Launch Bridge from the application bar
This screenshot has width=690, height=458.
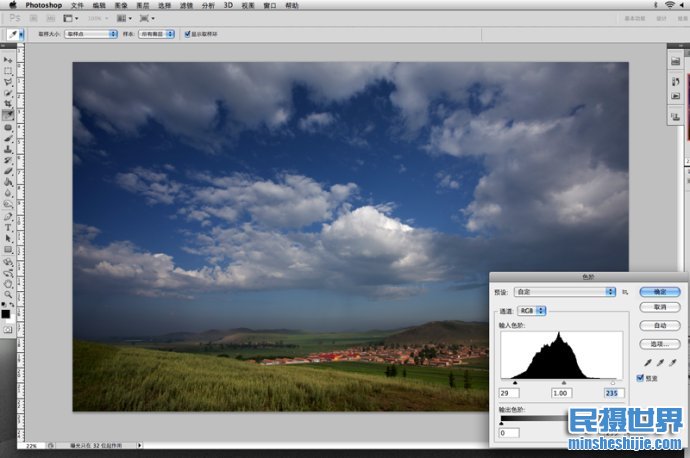[33, 18]
